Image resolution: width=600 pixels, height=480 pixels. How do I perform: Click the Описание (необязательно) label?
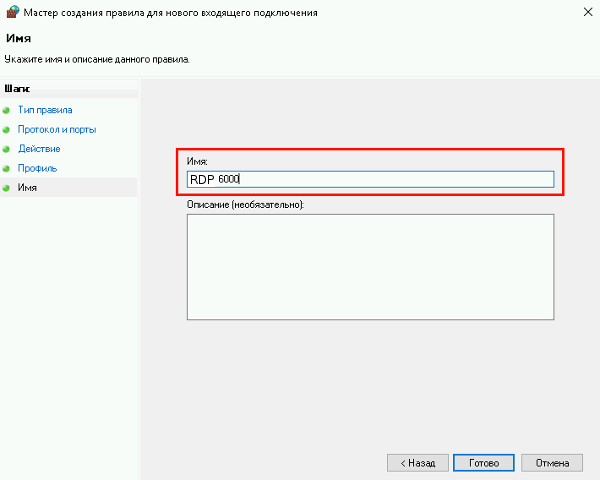coord(245,204)
